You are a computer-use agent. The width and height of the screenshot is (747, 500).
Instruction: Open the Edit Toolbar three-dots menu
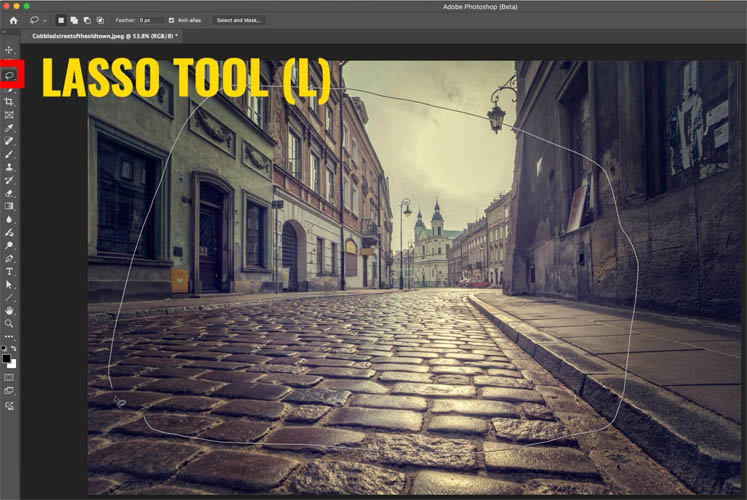[9, 337]
